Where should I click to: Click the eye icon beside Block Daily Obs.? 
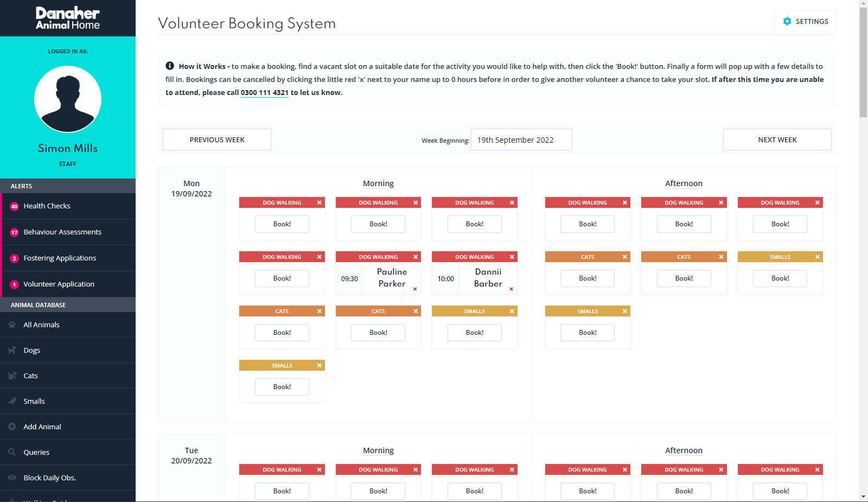pos(12,478)
